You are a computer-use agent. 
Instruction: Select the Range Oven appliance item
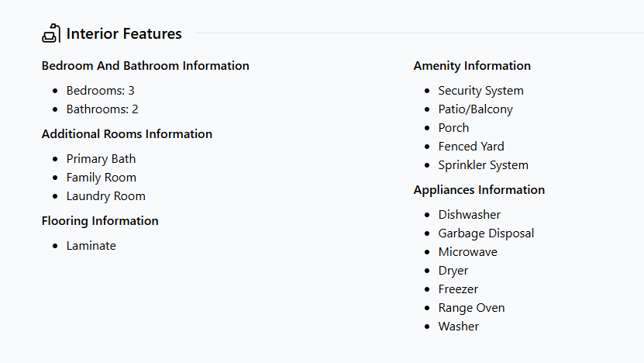tap(471, 308)
